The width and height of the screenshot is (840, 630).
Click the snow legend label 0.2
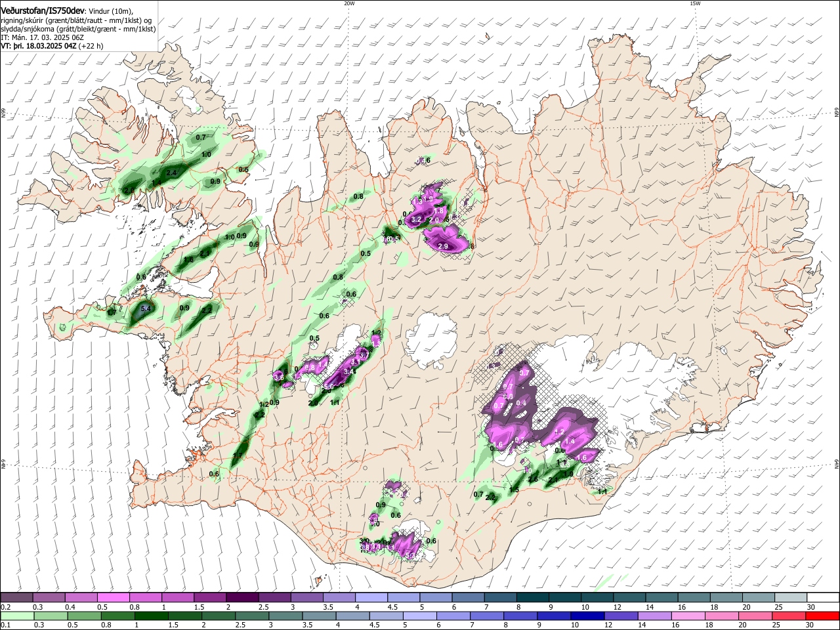pyautogui.click(x=5, y=607)
